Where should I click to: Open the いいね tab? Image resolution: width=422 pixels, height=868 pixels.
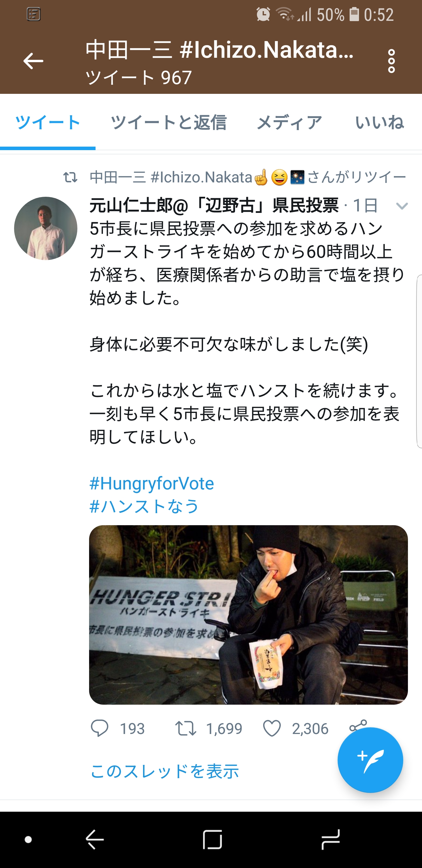pos(379,122)
